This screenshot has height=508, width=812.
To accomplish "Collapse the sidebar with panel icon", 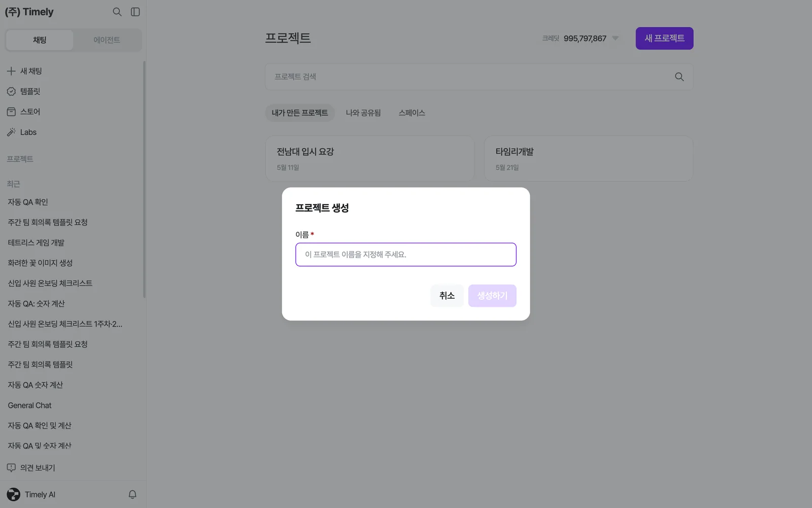I will tap(136, 12).
